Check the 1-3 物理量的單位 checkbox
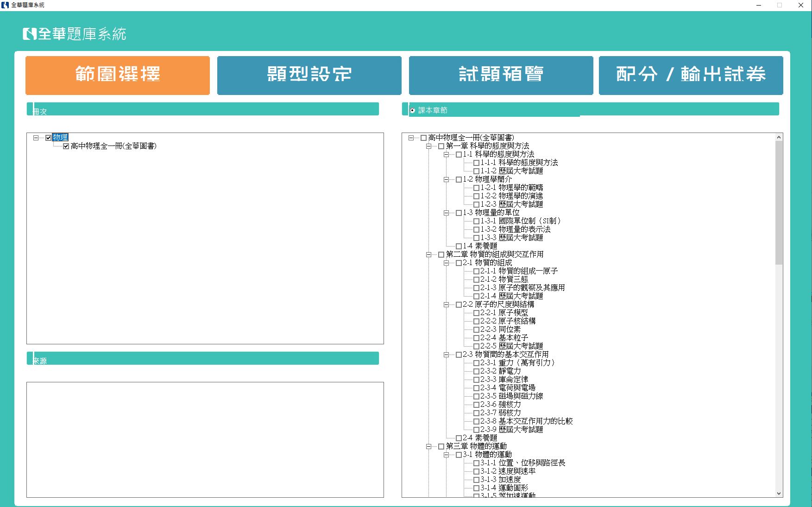Image resolution: width=812 pixels, height=507 pixels. [x=459, y=213]
